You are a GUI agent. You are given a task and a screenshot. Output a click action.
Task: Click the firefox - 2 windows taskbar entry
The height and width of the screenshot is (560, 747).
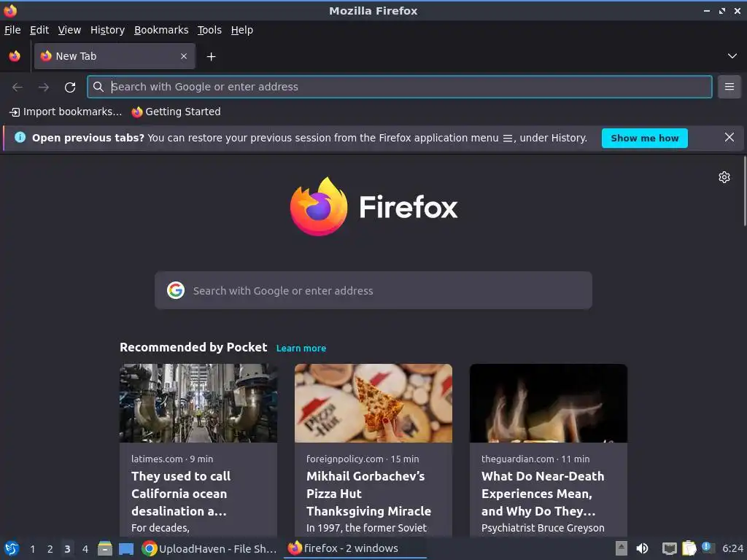(355, 548)
